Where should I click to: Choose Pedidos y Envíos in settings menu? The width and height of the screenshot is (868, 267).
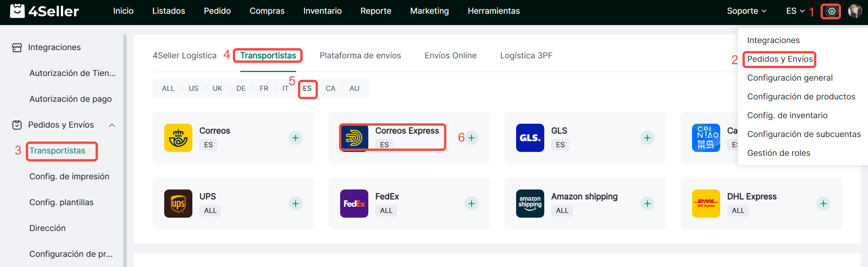click(x=780, y=59)
